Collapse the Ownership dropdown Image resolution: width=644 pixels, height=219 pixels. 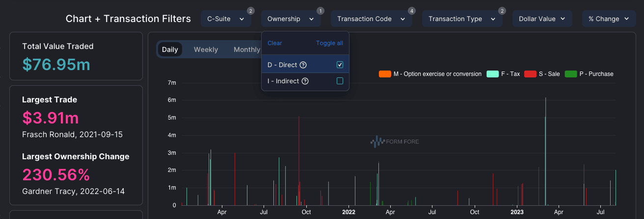tap(291, 19)
